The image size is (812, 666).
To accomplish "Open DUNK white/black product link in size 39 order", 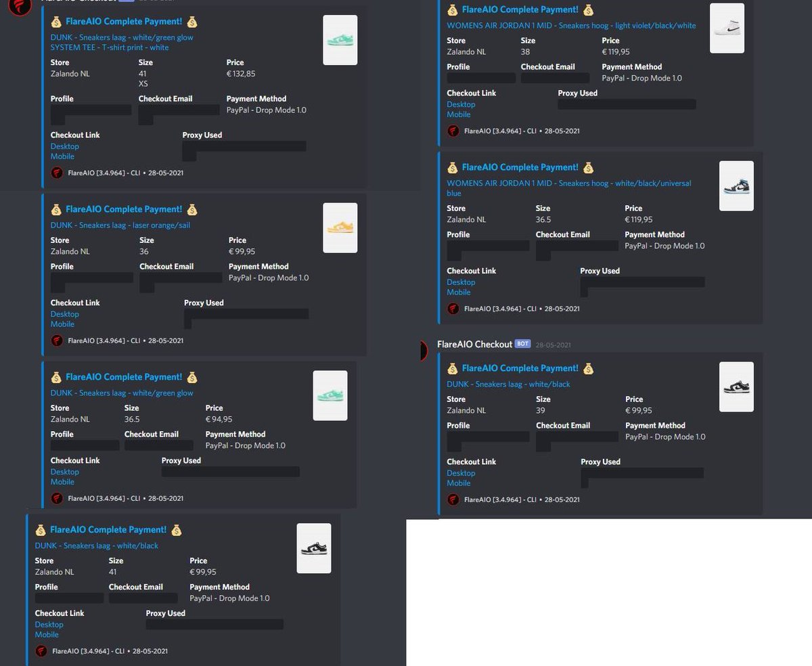I will 508,384.
